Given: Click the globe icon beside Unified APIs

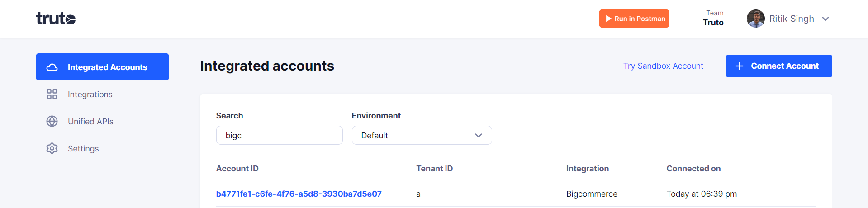Looking at the screenshot, I should 52,121.
